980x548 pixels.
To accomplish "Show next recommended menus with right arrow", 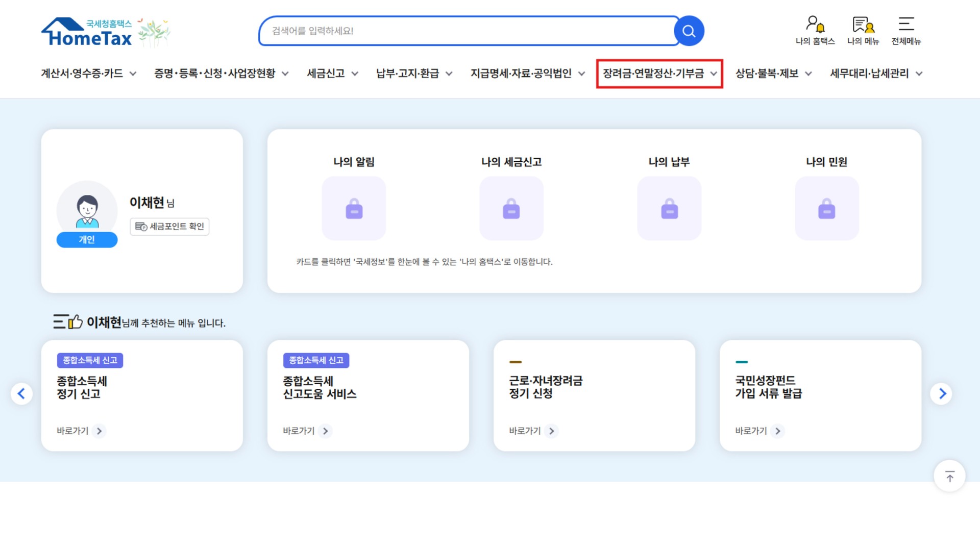I will pyautogui.click(x=942, y=394).
